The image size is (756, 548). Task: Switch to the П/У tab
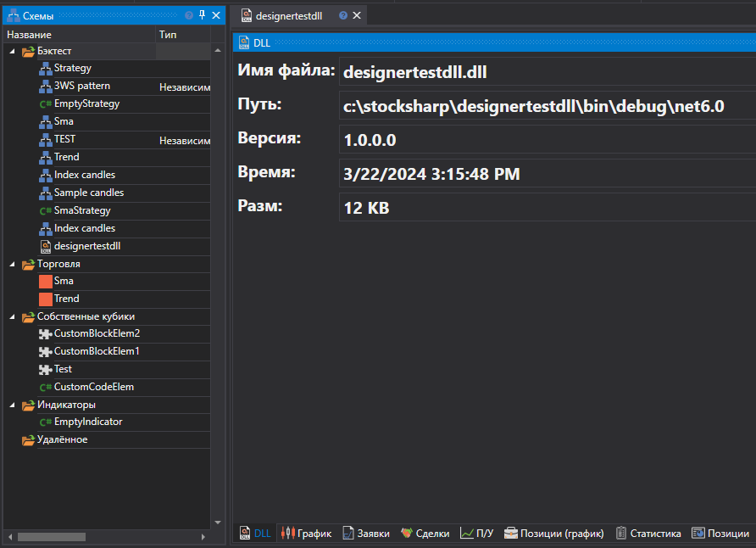click(x=476, y=533)
